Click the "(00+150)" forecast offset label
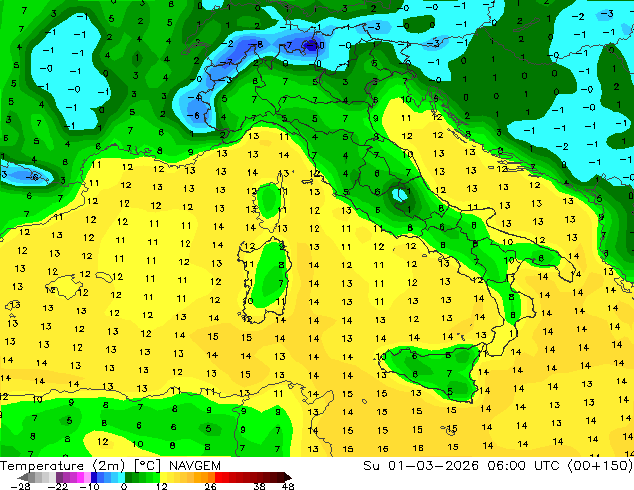 [600, 466]
